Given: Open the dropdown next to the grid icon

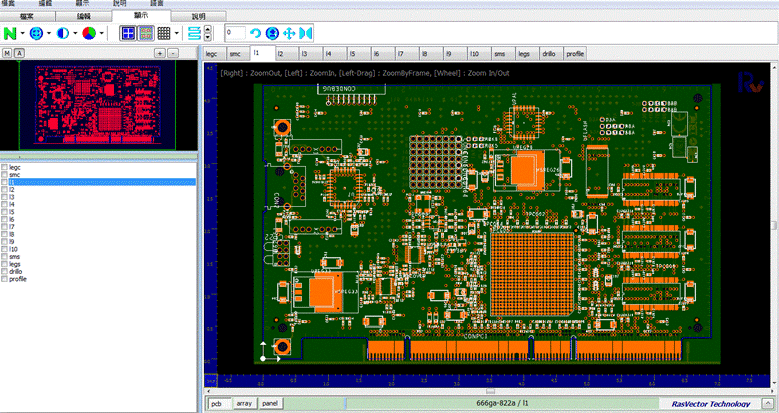Looking at the screenshot, I should [177, 34].
